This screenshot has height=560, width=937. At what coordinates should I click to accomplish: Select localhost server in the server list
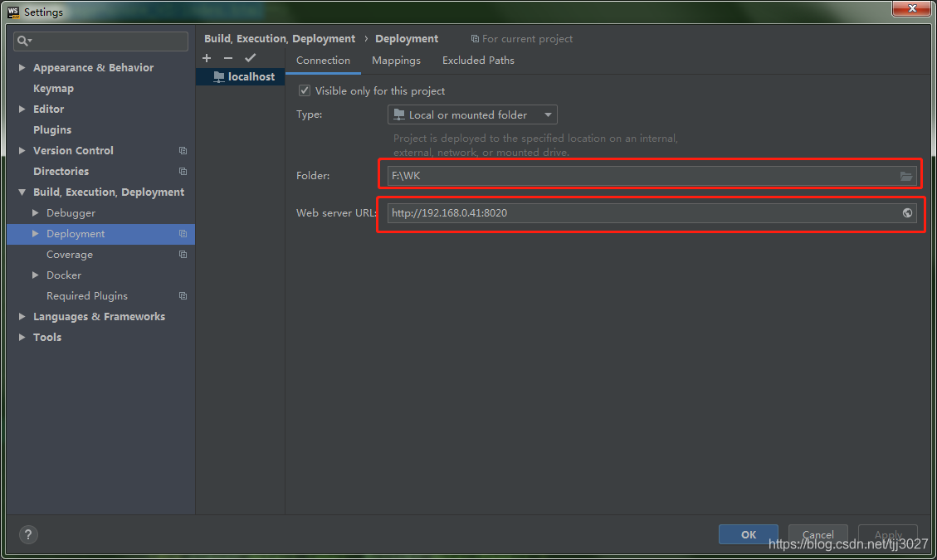(x=240, y=76)
